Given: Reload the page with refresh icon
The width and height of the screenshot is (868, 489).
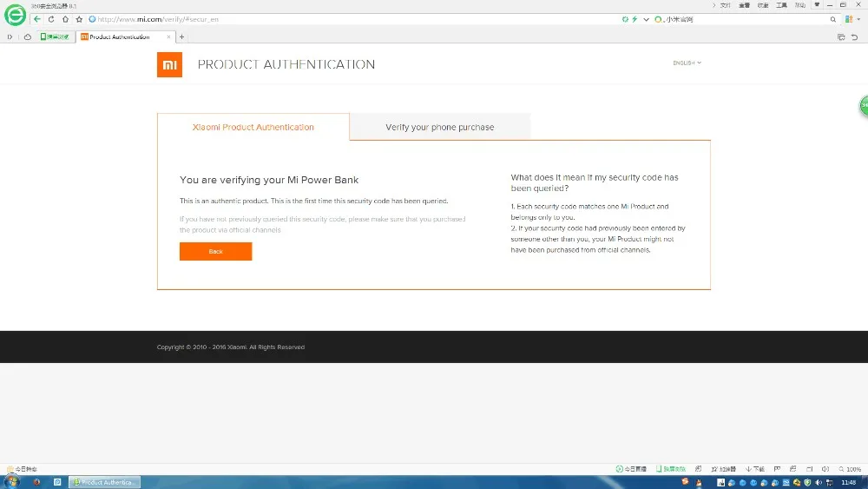Looking at the screenshot, I should click(51, 19).
